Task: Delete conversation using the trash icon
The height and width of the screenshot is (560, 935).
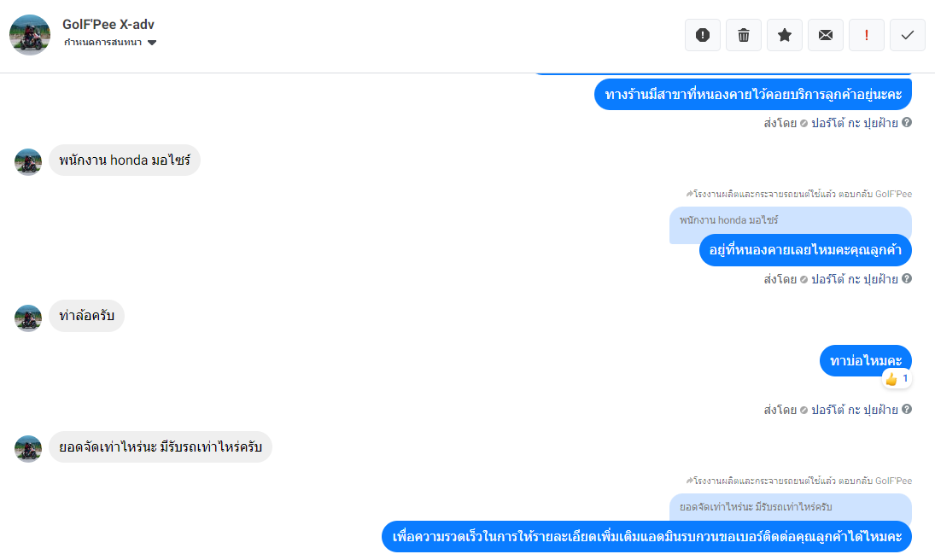Action: (744, 35)
